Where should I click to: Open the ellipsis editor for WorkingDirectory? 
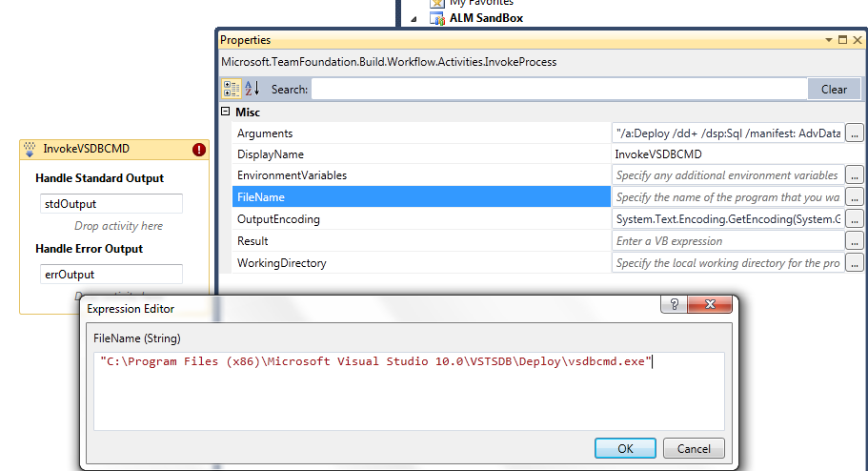tap(855, 262)
